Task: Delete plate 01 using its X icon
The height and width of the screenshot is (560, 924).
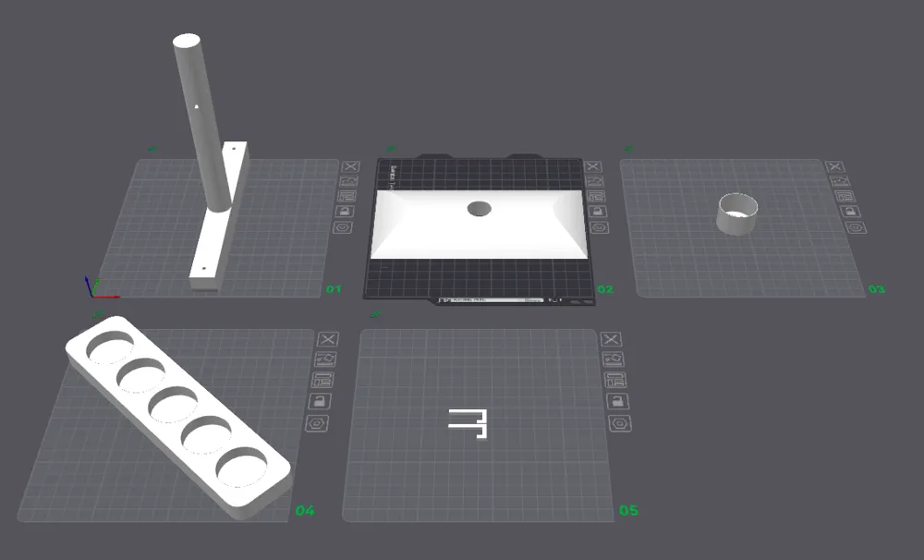Action: pos(350,167)
